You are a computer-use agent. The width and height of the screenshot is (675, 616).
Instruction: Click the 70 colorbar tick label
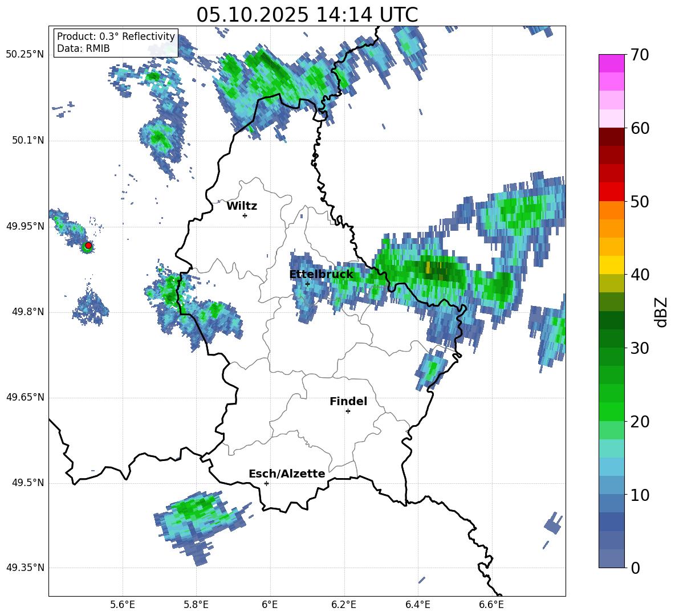coord(640,55)
